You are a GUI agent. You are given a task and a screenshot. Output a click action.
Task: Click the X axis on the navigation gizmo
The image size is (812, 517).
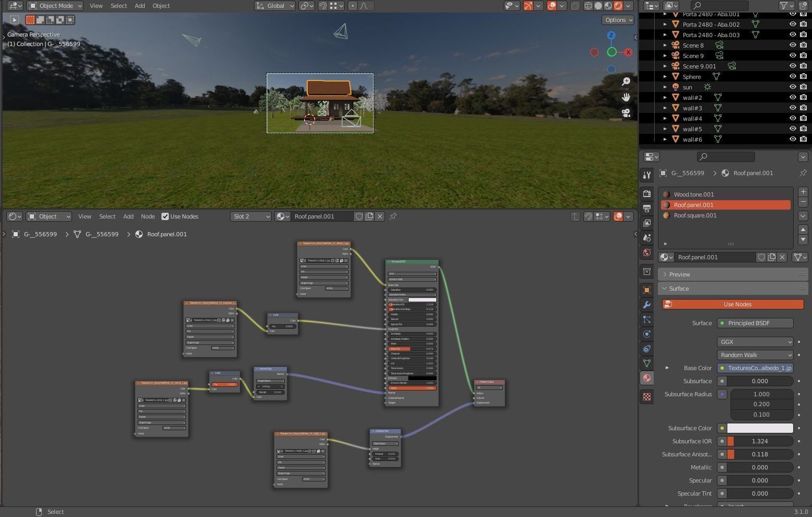(x=628, y=52)
